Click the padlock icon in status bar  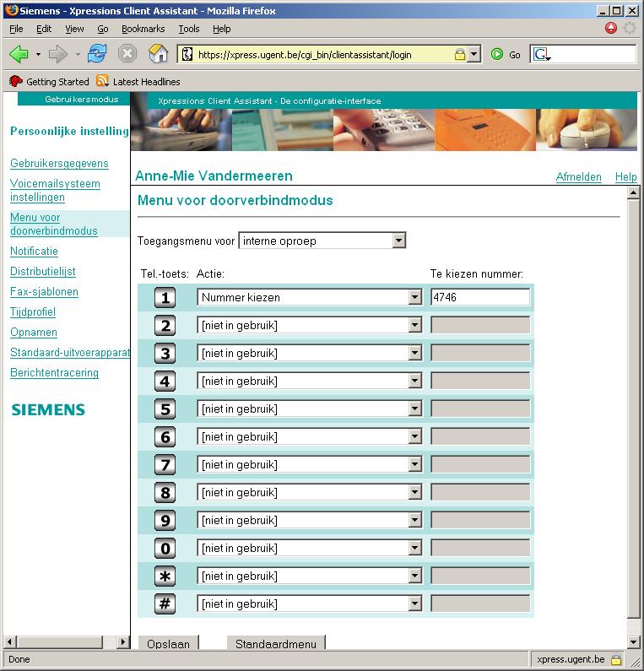tap(616, 660)
